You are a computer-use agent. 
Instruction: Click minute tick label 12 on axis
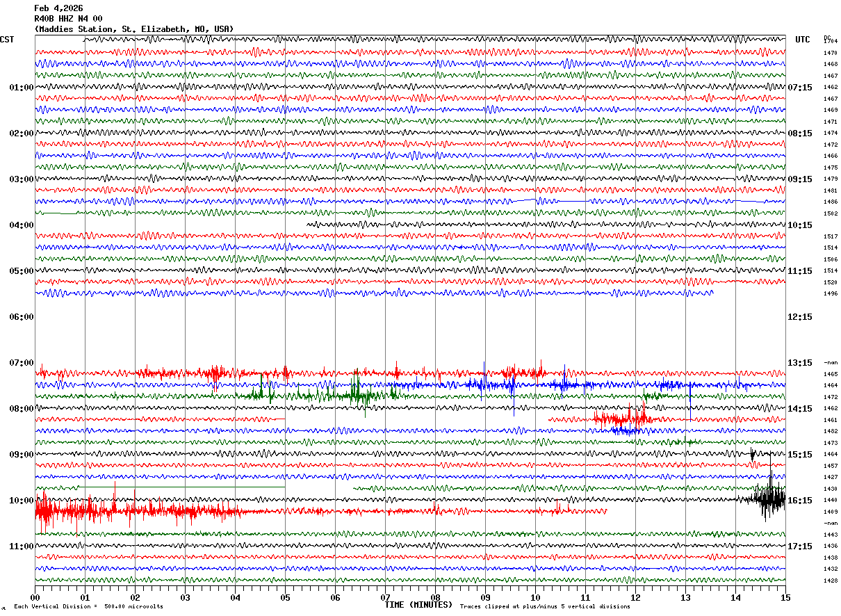635,597
